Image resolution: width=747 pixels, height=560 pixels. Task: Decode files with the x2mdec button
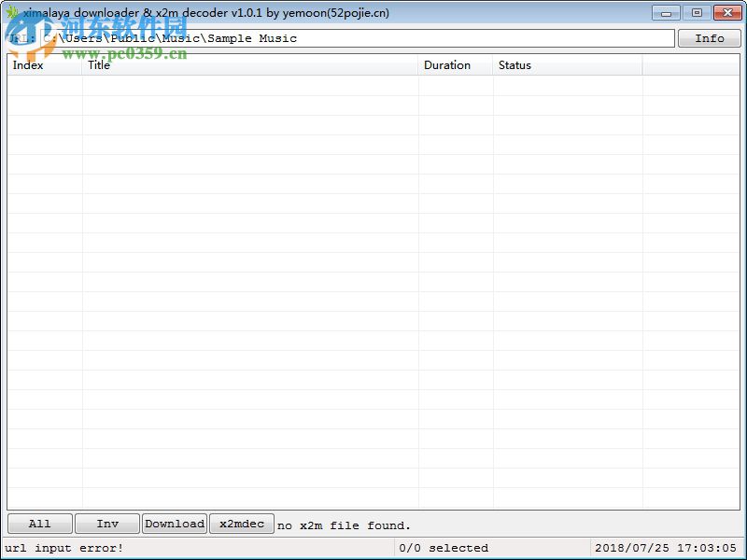point(241,524)
